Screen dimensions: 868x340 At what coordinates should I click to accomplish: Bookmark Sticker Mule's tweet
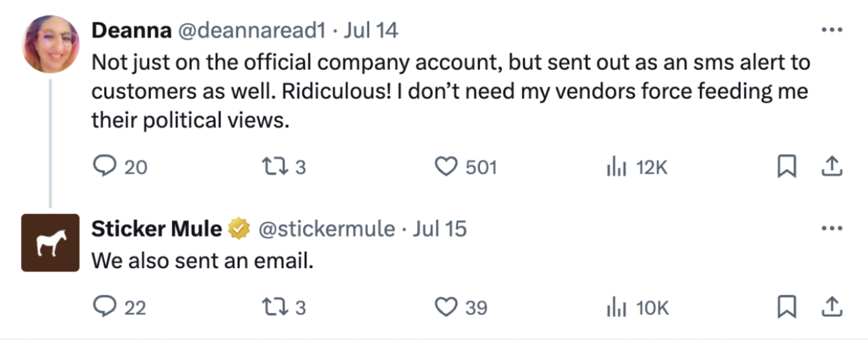point(787,307)
